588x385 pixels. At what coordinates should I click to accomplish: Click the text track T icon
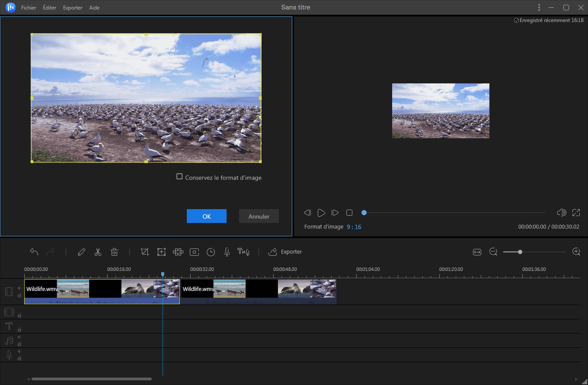[x=9, y=326]
